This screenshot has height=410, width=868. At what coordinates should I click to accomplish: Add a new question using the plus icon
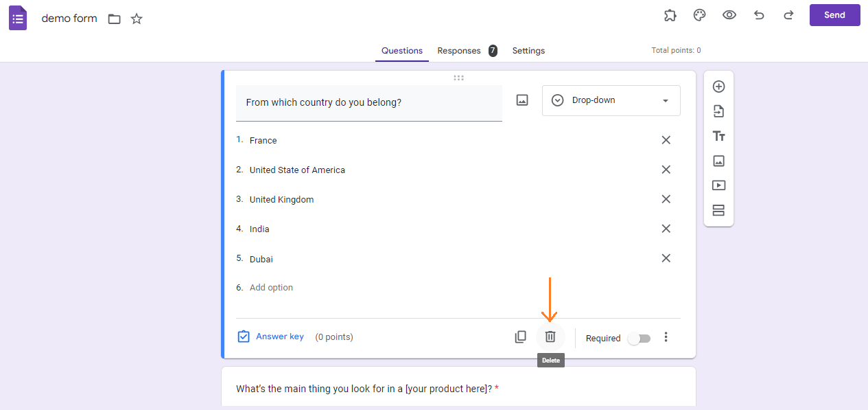click(718, 87)
